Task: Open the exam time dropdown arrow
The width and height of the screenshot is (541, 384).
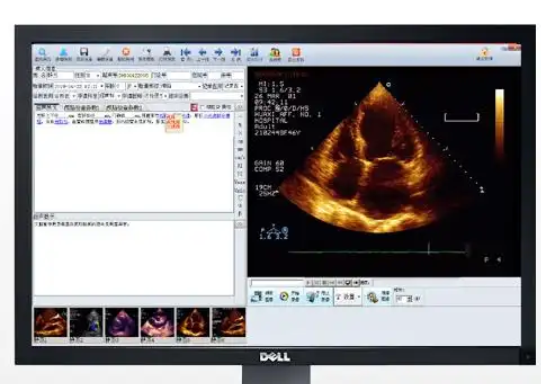Action: (101, 86)
